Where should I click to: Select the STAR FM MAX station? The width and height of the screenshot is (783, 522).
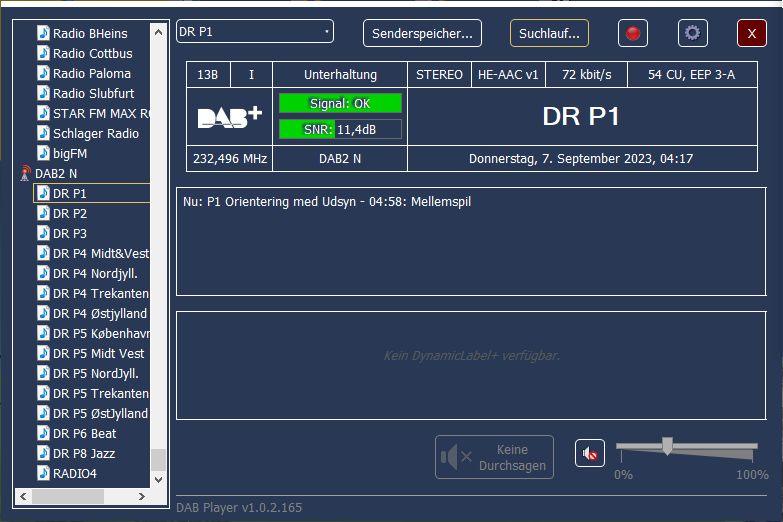101,113
